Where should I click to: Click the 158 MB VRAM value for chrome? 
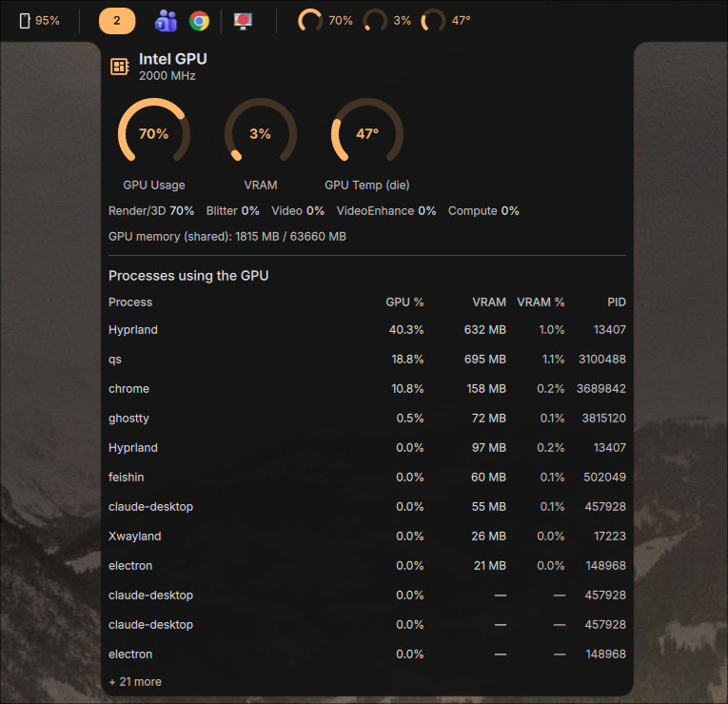pos(486,389)
